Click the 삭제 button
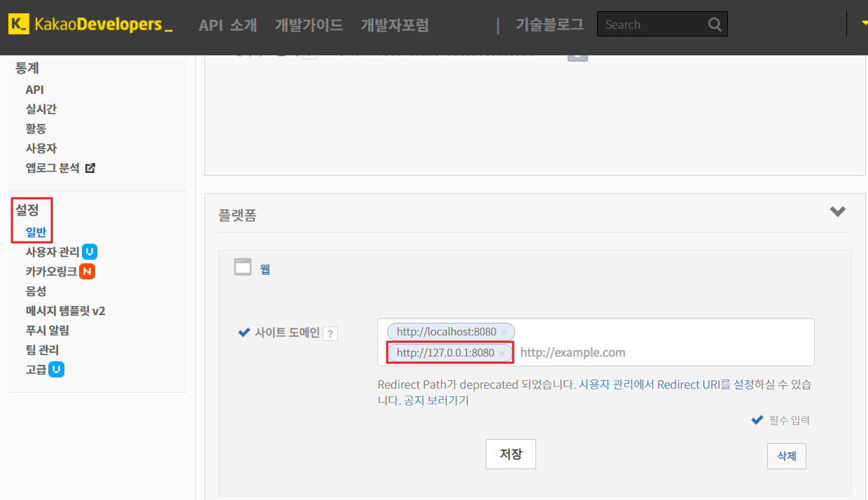This screenshot has width=868, height=500. pos(787,456)
